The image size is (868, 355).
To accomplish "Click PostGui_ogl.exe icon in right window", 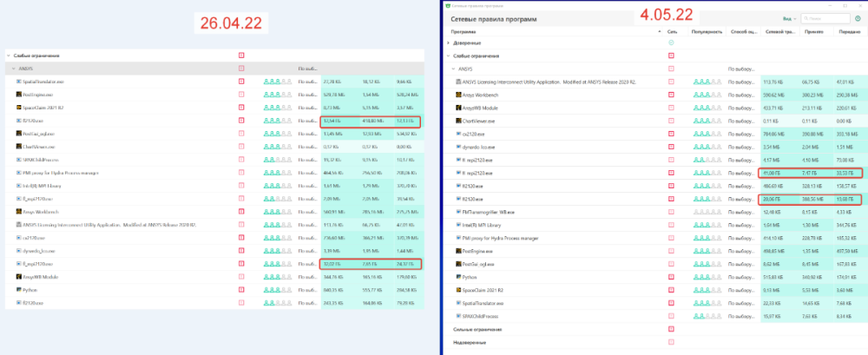I will 458,264.
